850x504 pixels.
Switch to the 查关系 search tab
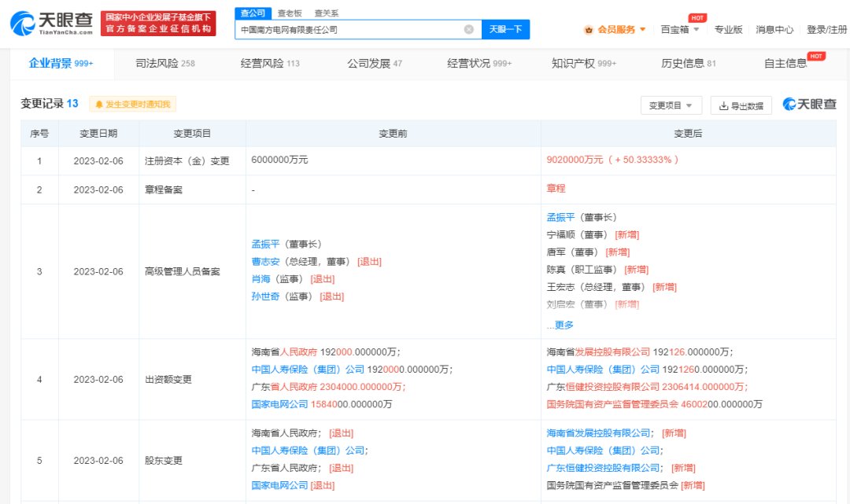[327, 13]
